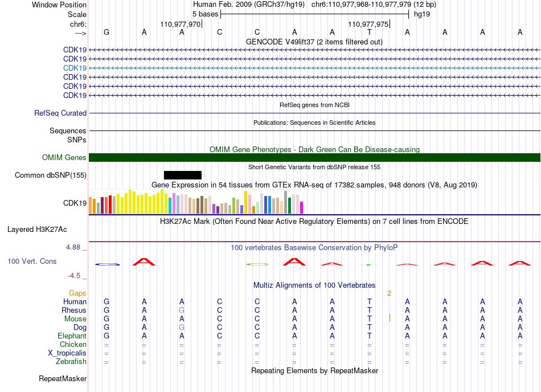
Task: Click the Repeating Elements by RepeatMasker title
Action: coord(314,370)
